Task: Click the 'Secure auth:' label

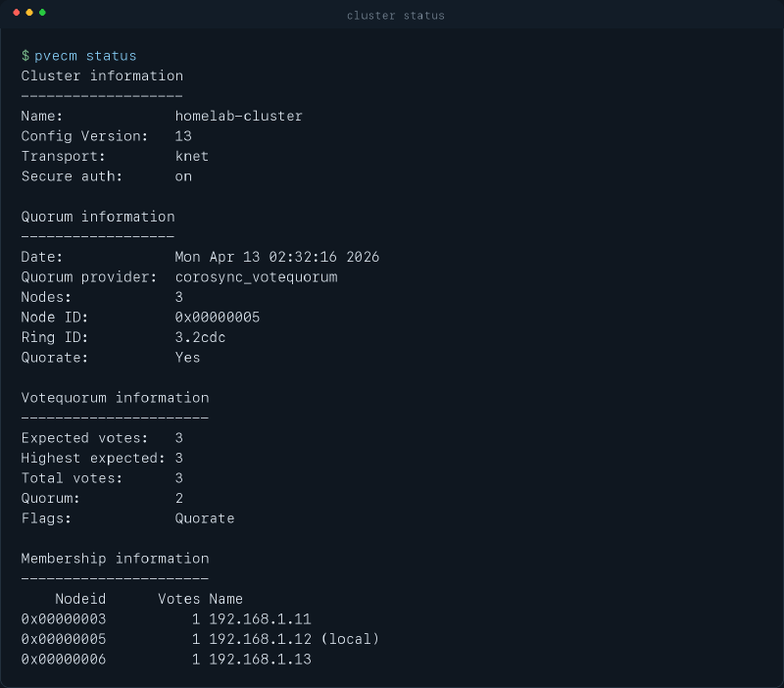Action: point(72,176)
